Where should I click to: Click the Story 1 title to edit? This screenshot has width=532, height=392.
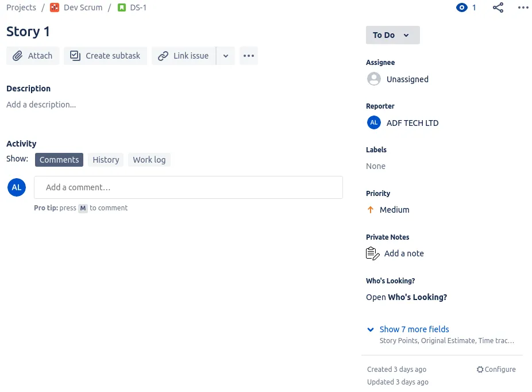click(x=28, y=32)
